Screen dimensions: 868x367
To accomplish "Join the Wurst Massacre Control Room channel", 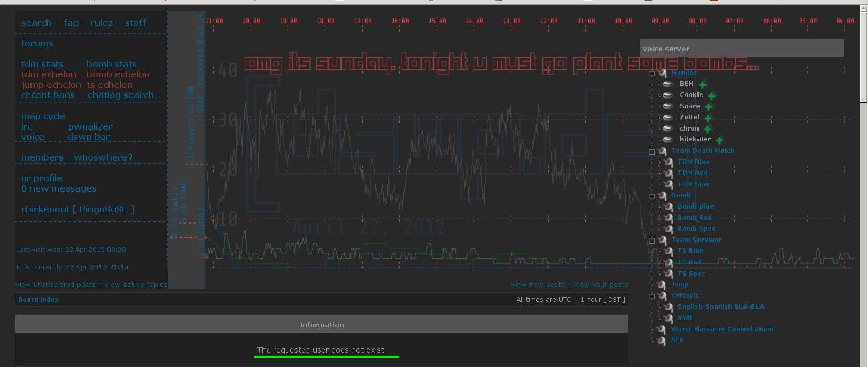I will tap(722, 329).
